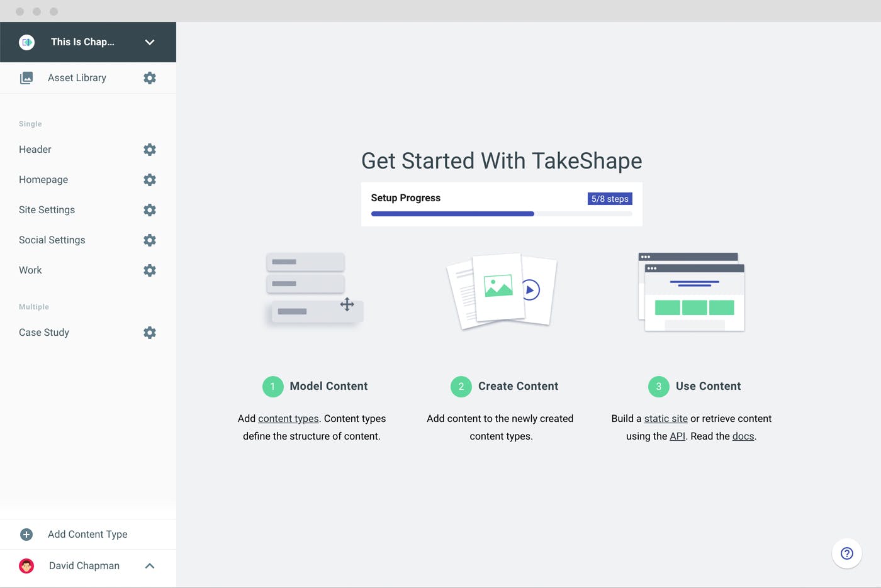Click the Create Content documents illustration
This screenshot has height=588, width=881.
point(502,291)
